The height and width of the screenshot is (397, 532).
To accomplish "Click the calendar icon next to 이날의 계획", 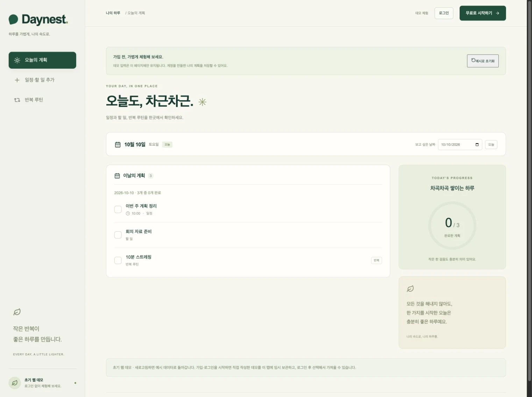I will (x=117, y=176).
